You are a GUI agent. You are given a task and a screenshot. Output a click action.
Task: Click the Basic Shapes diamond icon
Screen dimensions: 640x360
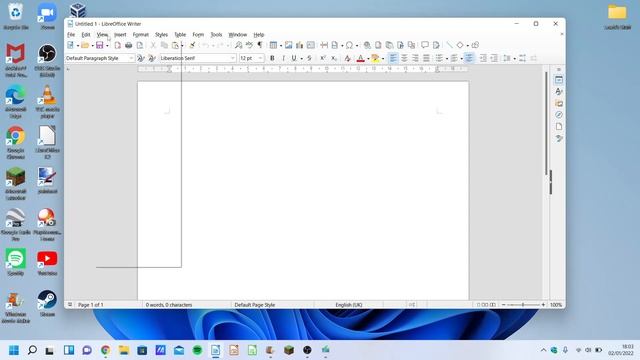(x=460, y=45)
